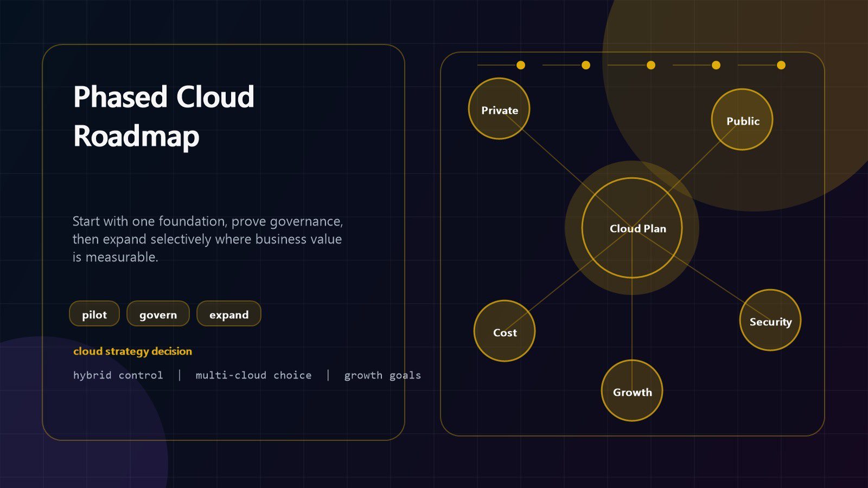Select the Growth node circle
Viewport: 868px width, 488px height.
[632, 391]
